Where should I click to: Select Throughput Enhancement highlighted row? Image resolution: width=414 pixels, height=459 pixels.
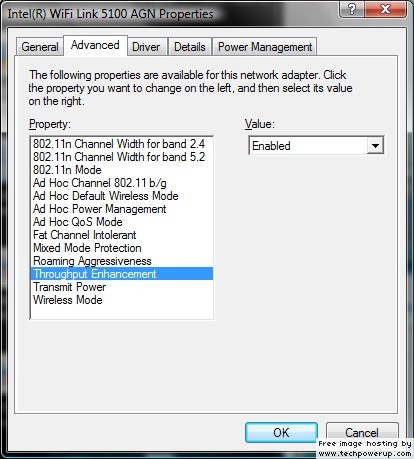coord(122,274)
